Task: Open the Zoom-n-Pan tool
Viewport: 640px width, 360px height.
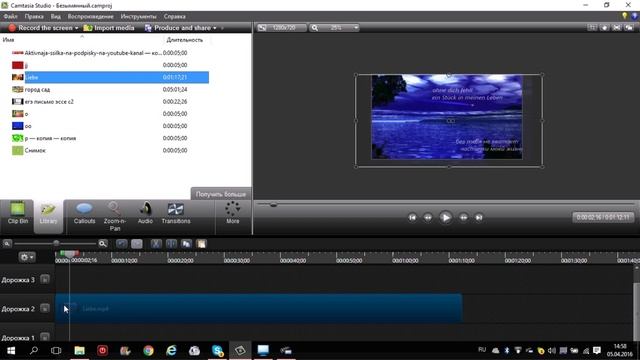Action: point(115,216)
